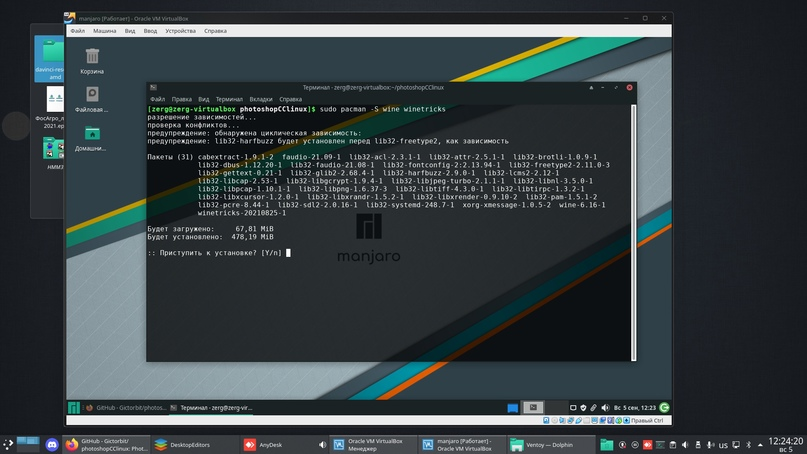Click Terminal keep-above arrow title button
The height and width of the screenshot is (454, 807).
point(591,88)
